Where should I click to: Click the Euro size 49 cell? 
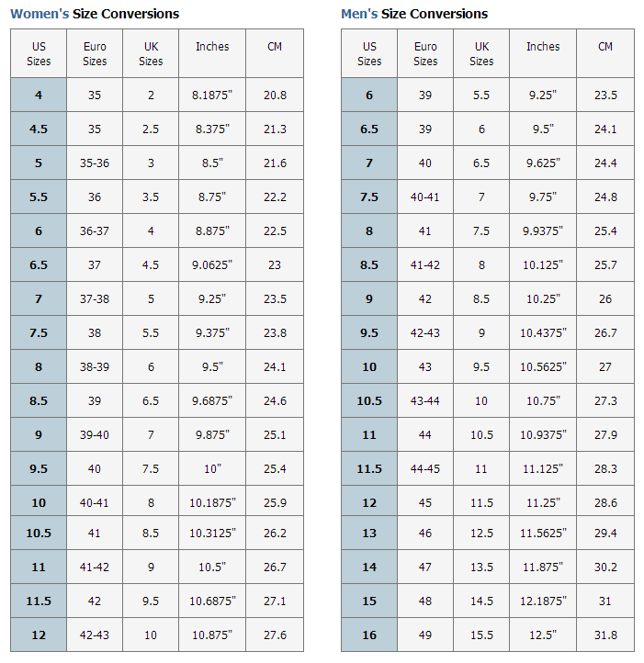(425, 635)
